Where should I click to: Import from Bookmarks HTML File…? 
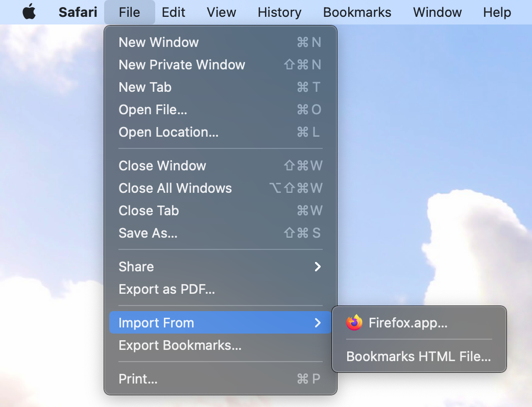pyautogui.click(x=418, y=357)
